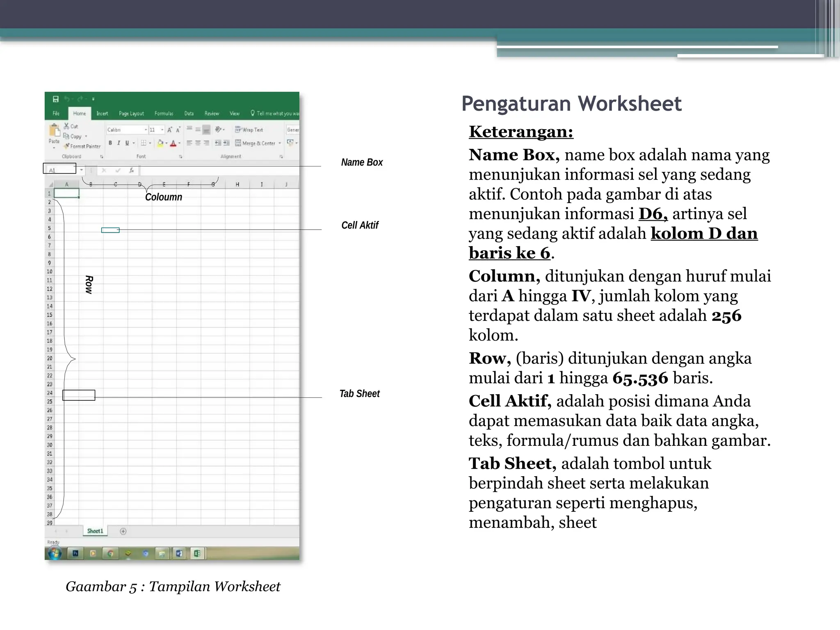Click the Increase Indent icon
This screenshot has width=840, height=630.
tap(226, 143)
